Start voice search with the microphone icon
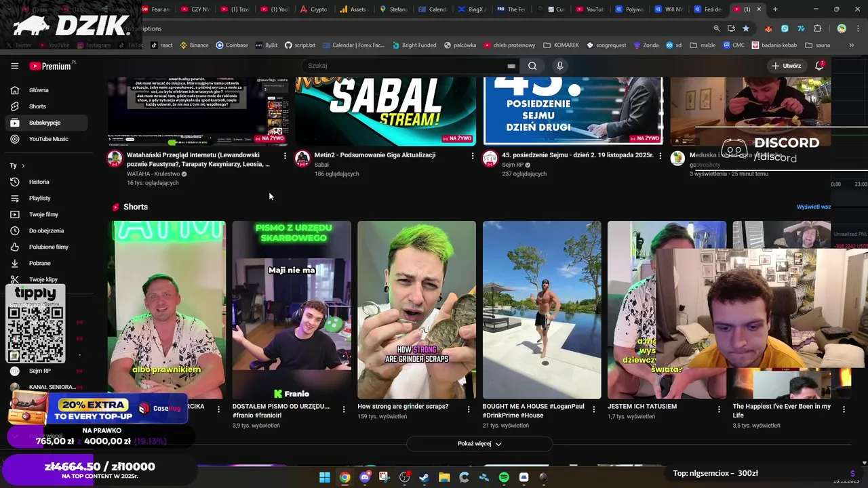The width and height of the screenshot is (868, 488). [559, 66]
